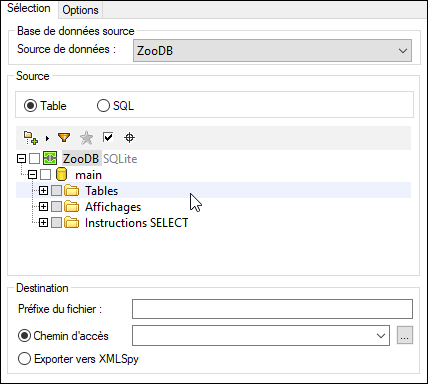Select the SQL radio button

click(x=103, y=106)
